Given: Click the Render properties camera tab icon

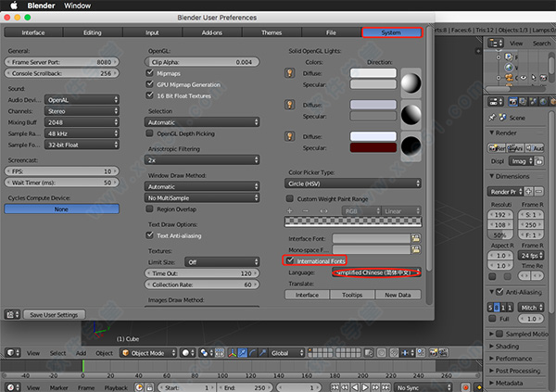Looking at the screenshot, I should pyautogui.click(x=512, y=102).
